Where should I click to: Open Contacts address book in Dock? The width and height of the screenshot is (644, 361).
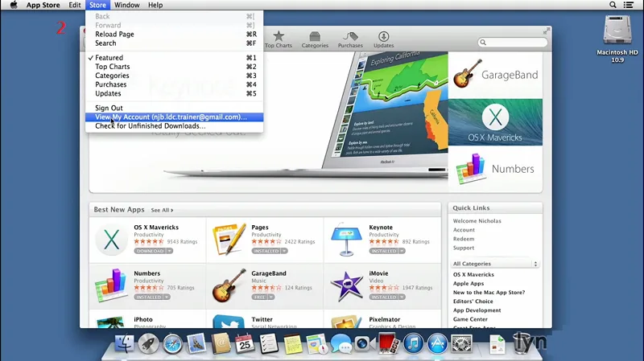pos(221,343)
